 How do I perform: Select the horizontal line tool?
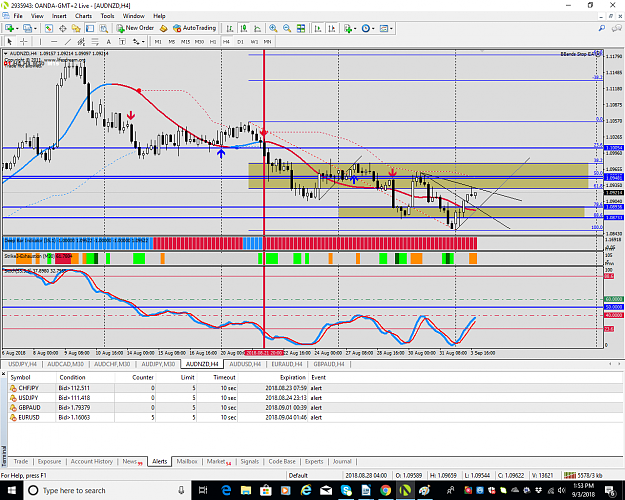click(x=54, y=41)
